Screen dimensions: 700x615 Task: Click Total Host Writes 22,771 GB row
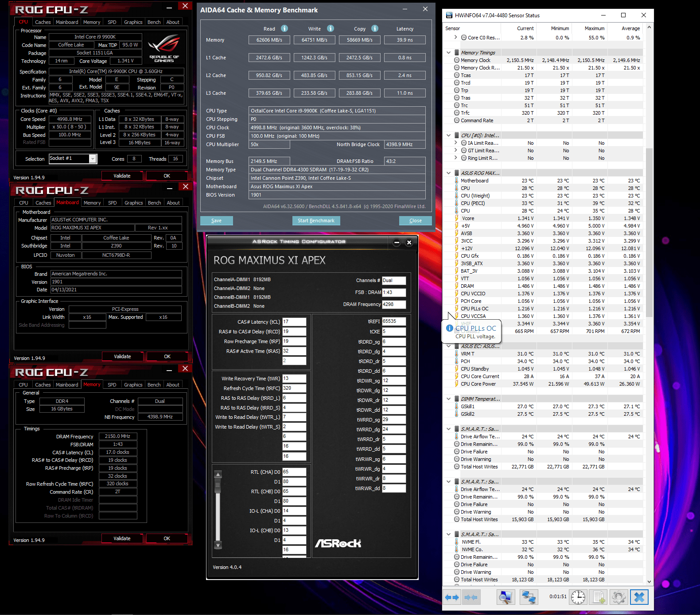(543, 467)
